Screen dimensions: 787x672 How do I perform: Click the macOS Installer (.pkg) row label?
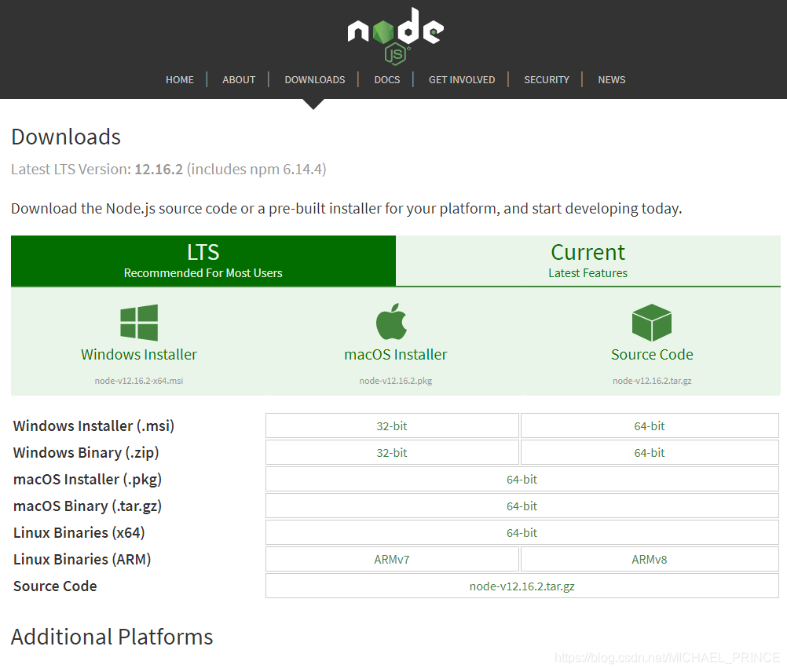[x=88, y=480]
